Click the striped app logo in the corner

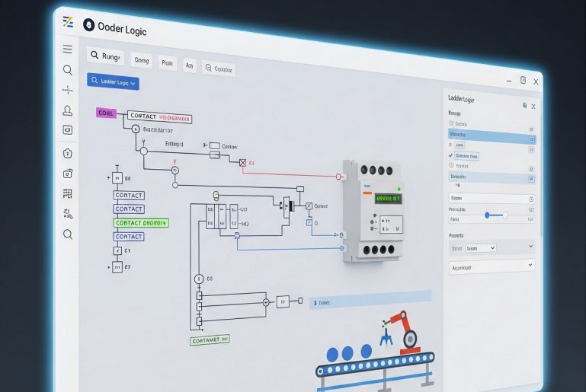(x=68, y=22)
